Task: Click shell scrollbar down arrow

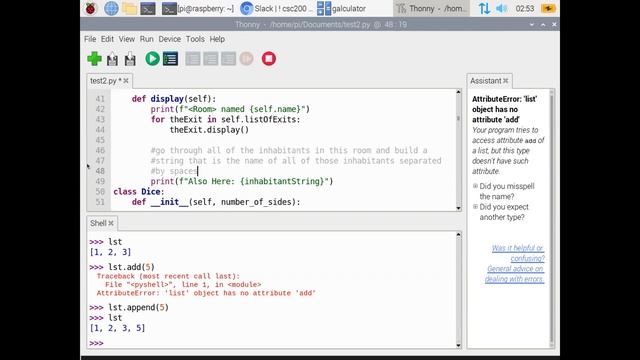Action: click(458, 345)
